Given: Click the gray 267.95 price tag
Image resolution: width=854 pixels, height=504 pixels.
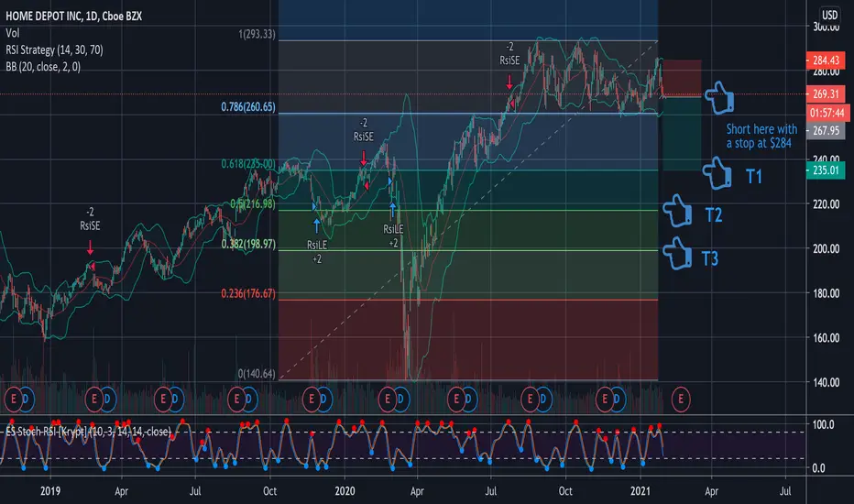Looking at the screenshot, I should pos(825,131).
